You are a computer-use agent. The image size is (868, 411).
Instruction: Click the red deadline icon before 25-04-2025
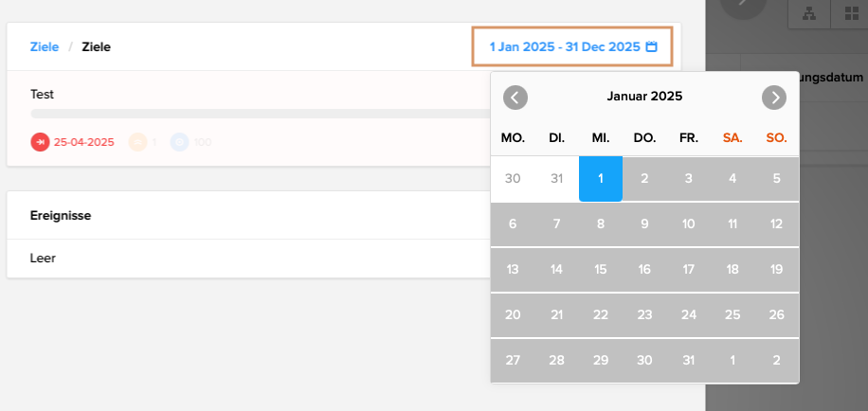pos(40,142)
